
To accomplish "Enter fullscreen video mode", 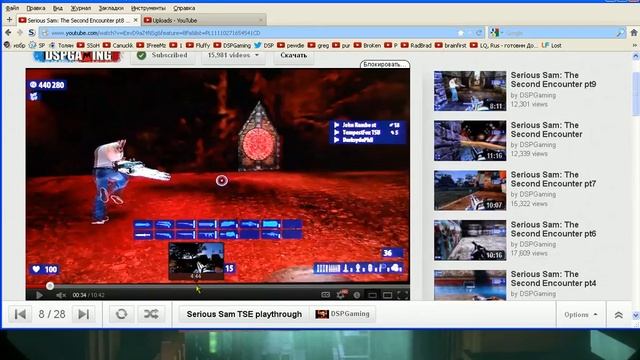I will click(402, 295).
